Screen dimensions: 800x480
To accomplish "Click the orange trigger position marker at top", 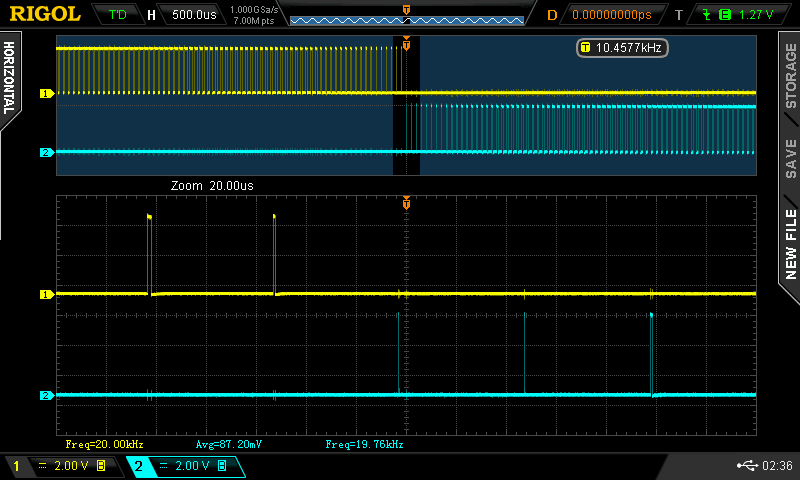I will (x=406, y=11).
